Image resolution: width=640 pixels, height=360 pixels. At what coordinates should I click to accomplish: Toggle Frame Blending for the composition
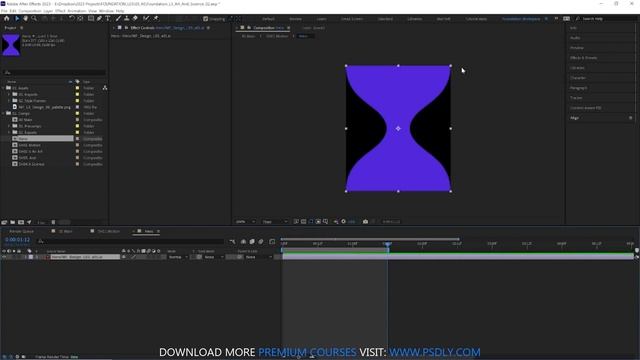click(x=252, y=242)
